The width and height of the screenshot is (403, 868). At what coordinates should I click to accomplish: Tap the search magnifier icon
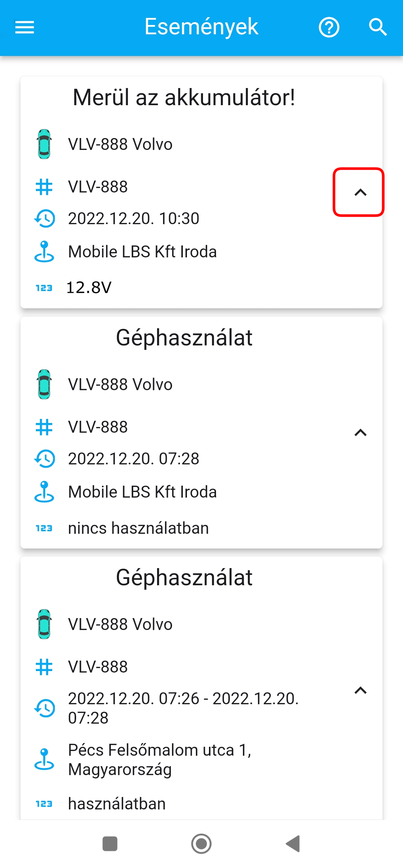pyautogui.click(x=378, y=27)
